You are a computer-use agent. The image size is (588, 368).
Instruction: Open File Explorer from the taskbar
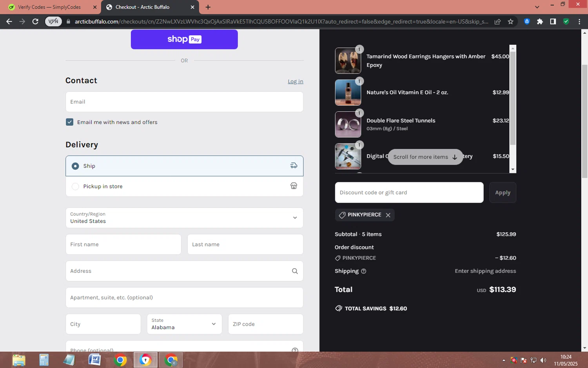[18, 360]
